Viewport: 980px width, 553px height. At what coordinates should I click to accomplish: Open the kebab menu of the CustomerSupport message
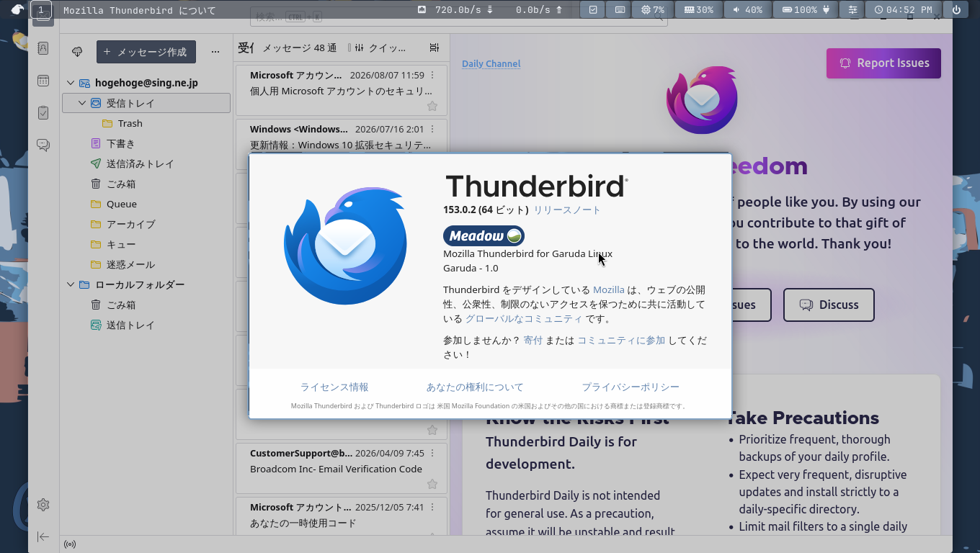432,453
